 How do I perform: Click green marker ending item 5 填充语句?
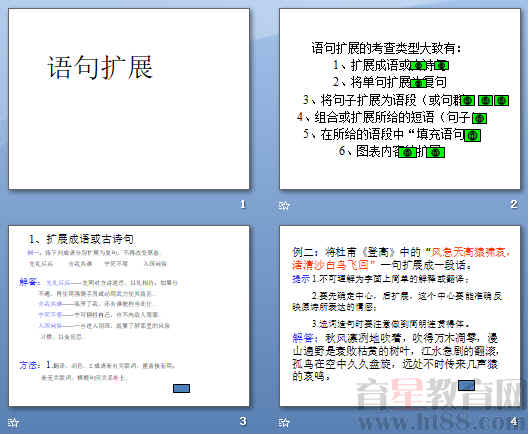tap(472, 135)
